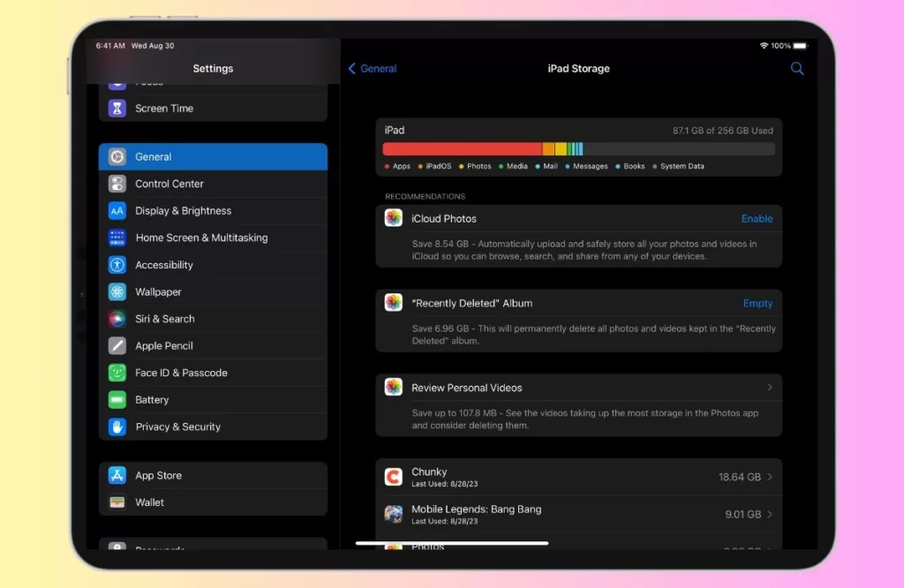Tap the iPad Storage title
Screen dimensions: 904x588
click(x=578, y=69)
